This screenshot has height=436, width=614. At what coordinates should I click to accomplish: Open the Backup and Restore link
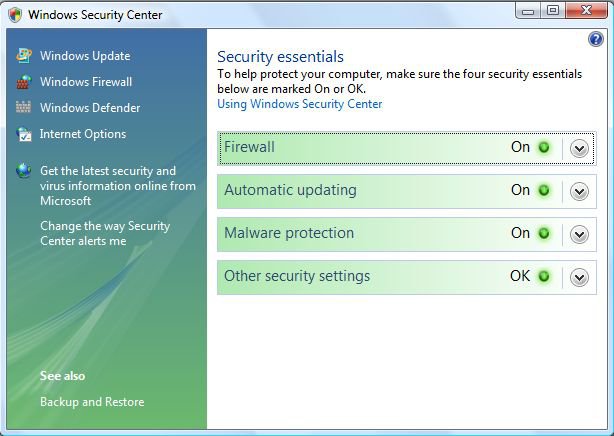coord(92,402)
